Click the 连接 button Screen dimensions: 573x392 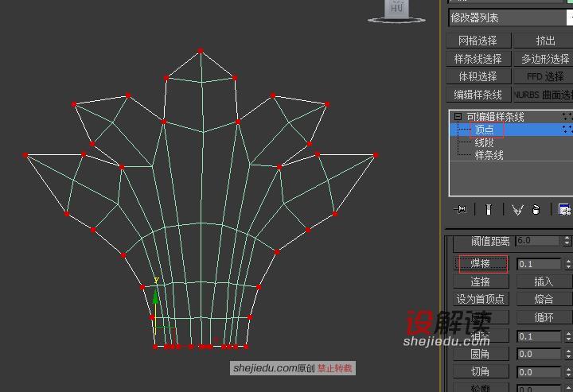481,281
